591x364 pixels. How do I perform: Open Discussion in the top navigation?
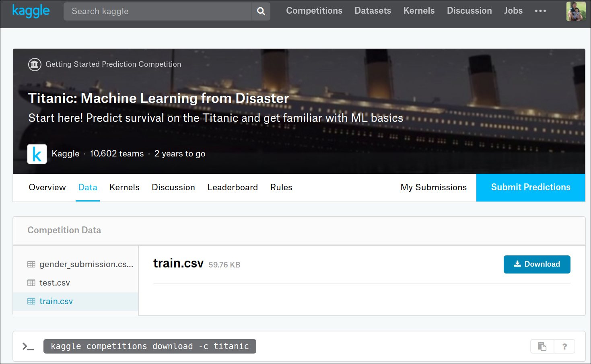(470, 11)
